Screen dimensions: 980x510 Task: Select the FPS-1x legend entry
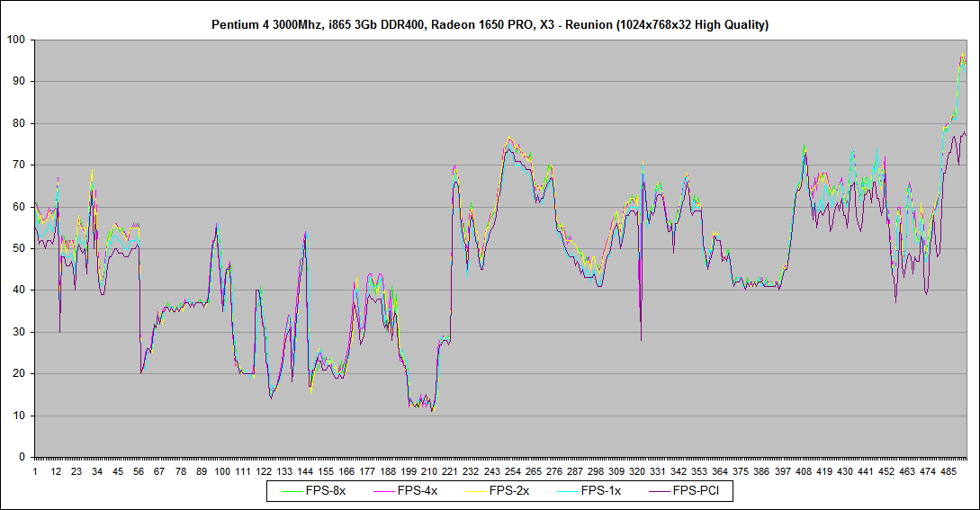pos(589,491)
